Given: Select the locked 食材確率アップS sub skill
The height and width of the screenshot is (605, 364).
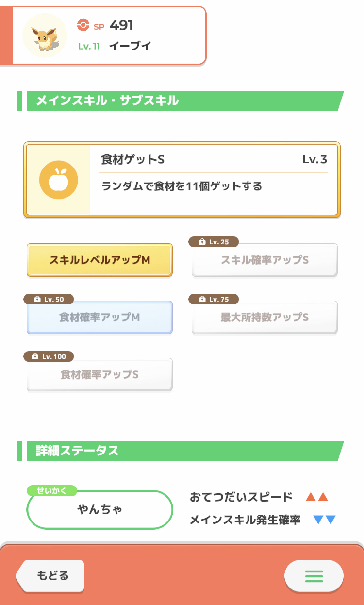Looking at the screenshot, I should [99, 375].
